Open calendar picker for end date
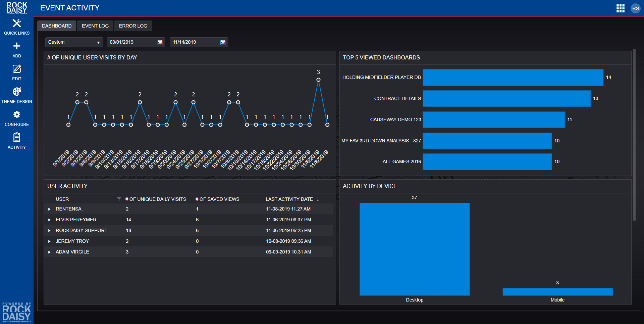Image resolution: width=644 pixels, height=324 pixels. (223, 42)
